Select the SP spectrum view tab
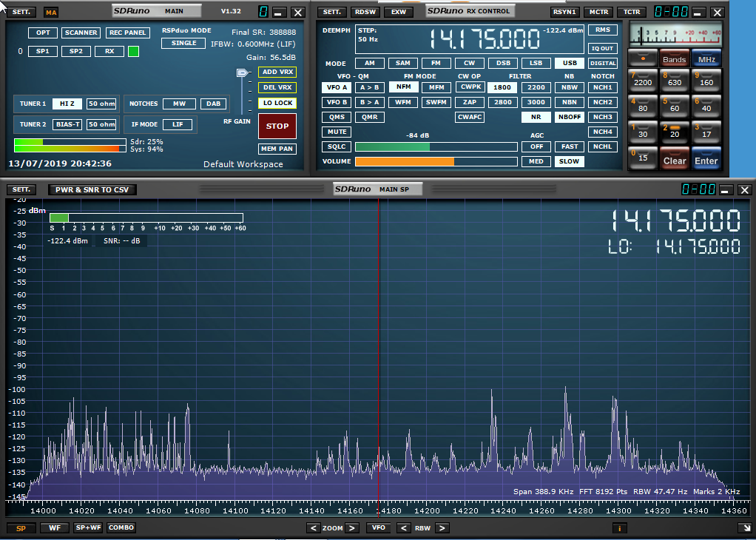The height and width of the screenshot is (540, 756). (x=21, y=528)
